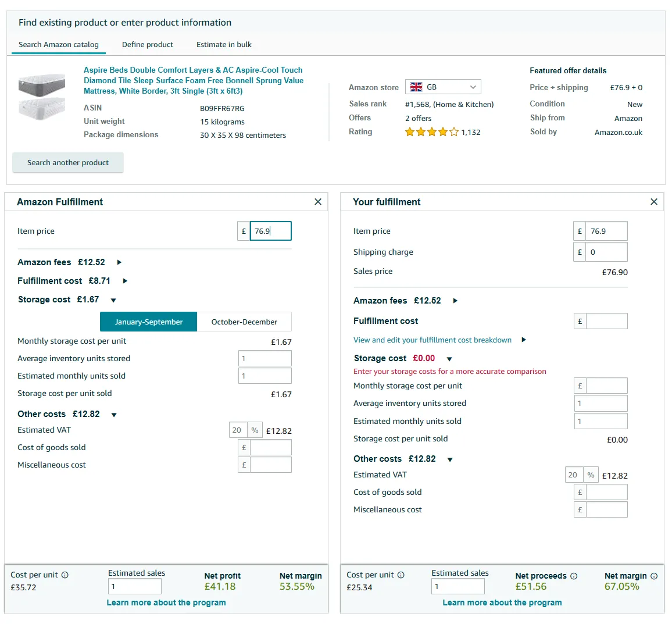672x624 pixels.
Task: Close the Amazon Fulfillment panel
Action: pos(318,202)
